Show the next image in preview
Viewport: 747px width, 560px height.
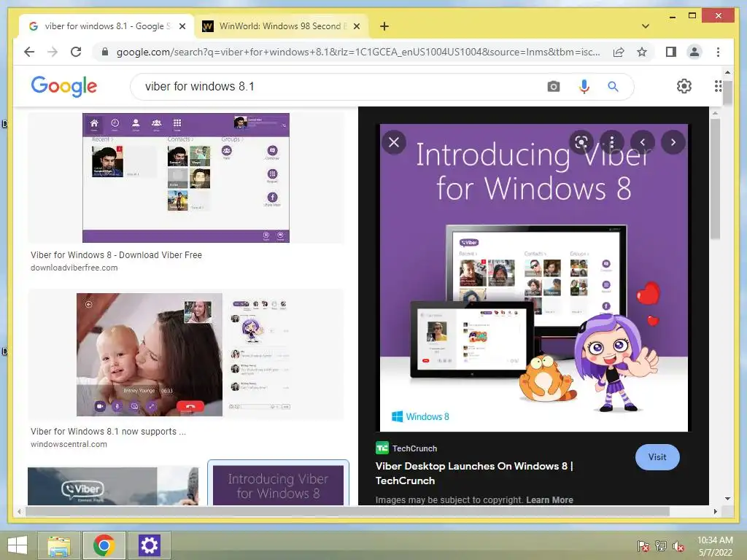[x=673, y=142]
